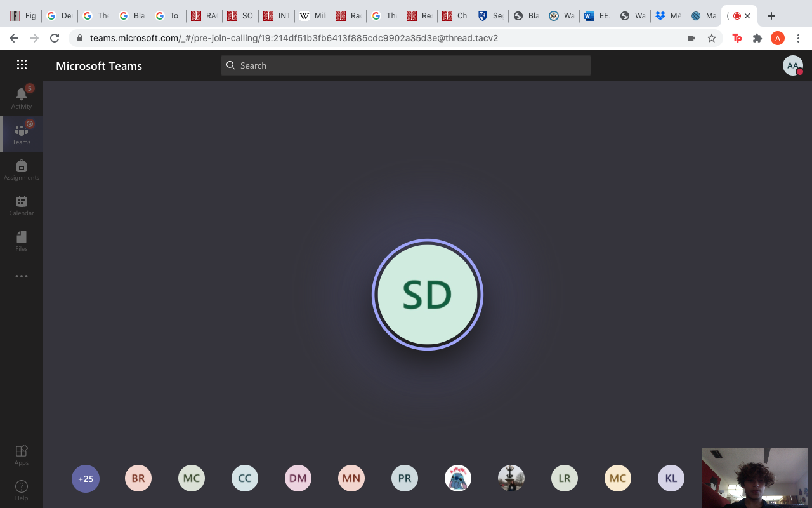
Task: Open Assignments from the left rail
Action: click(x=22, y=170)
